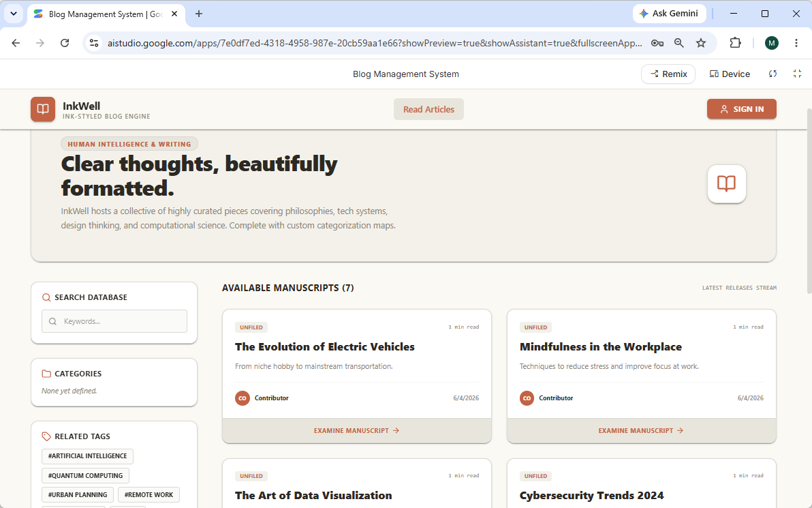The width and height of the screenshot is (812, 508).
Task: Open the Device preview selector
Action: point(730,74)
